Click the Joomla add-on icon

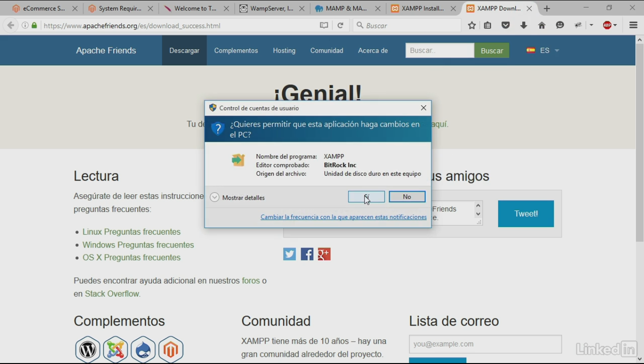(116, 350)
